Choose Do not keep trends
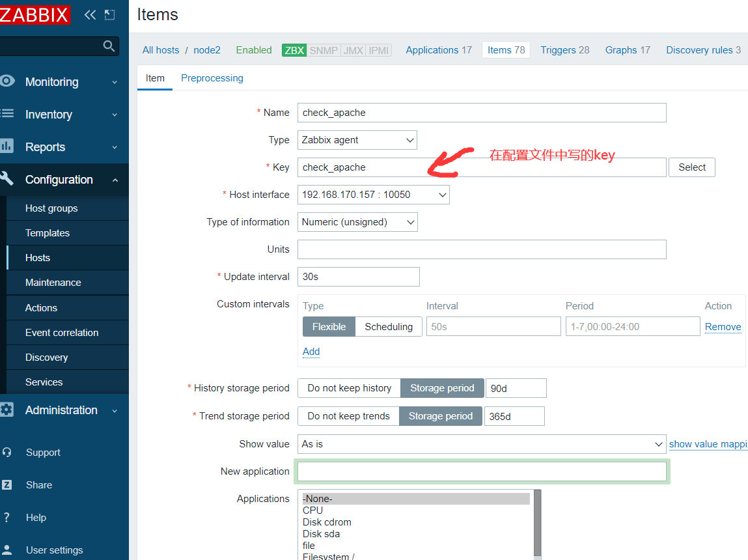The width and height of the screenshot is (748, 560). click(348, 416)
